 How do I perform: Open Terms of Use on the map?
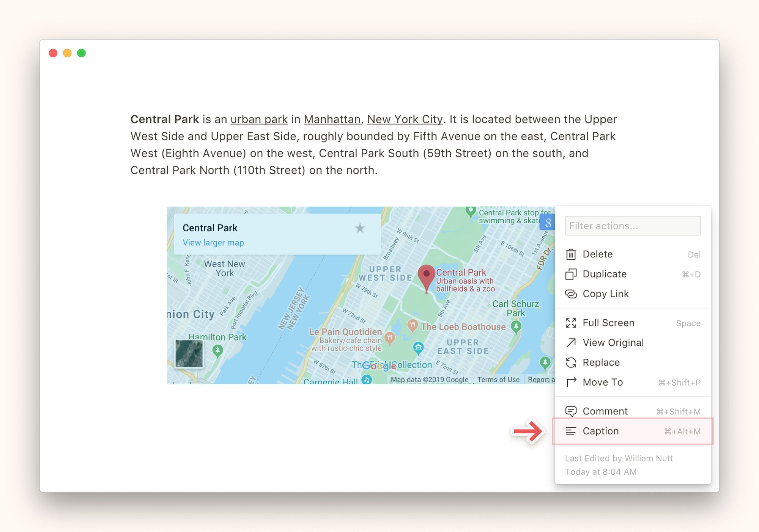pos(498,380)
